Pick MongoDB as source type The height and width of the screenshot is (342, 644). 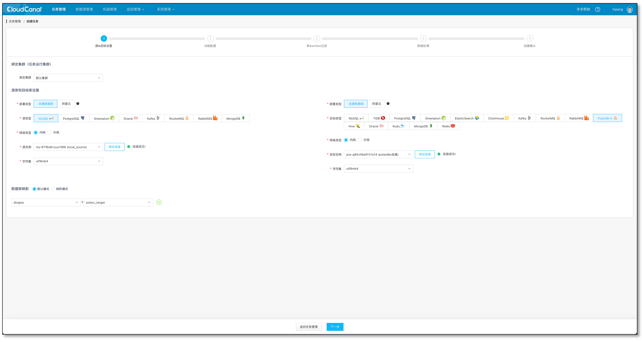[235, 118]
